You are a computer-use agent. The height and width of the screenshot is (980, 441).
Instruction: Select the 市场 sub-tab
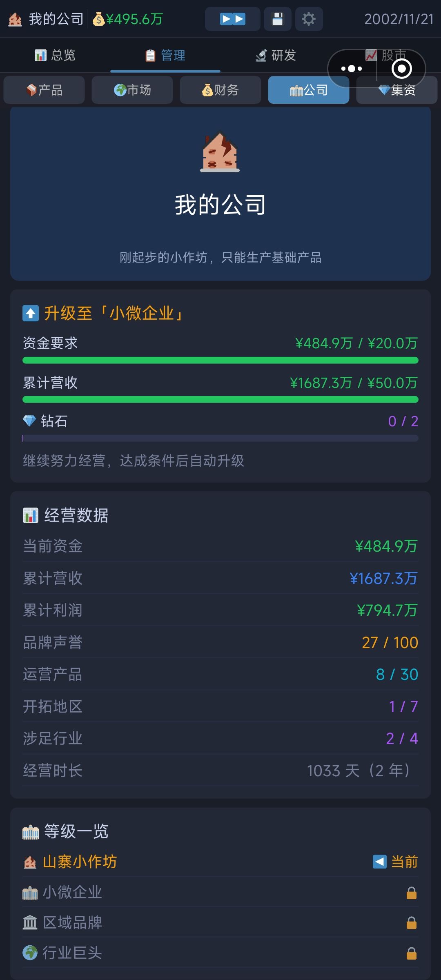click(x=132, y=90)
